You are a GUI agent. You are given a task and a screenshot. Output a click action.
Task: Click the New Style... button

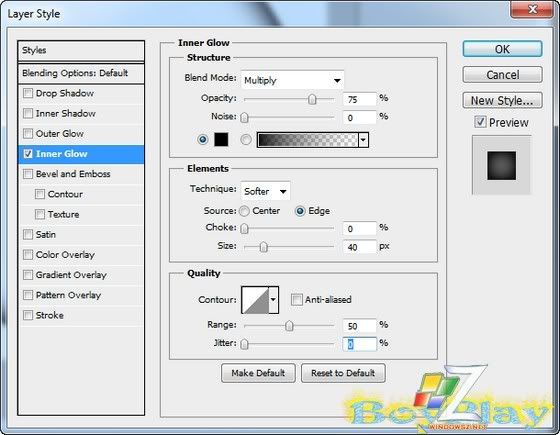pyautogui.click(x=502, y=100)
